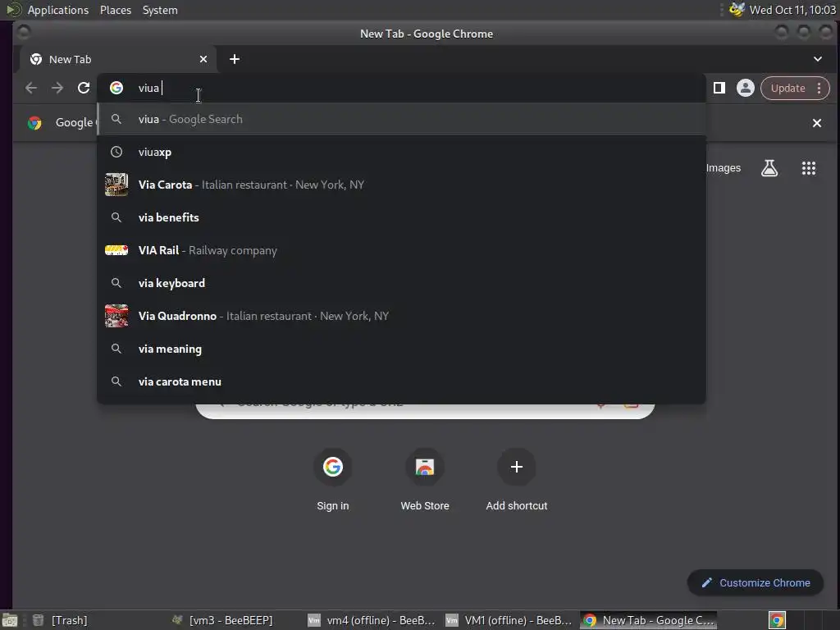Close the New Tab tab
Image resolution: width=840 pixels, height=630 pixels.
pos(203,59)
